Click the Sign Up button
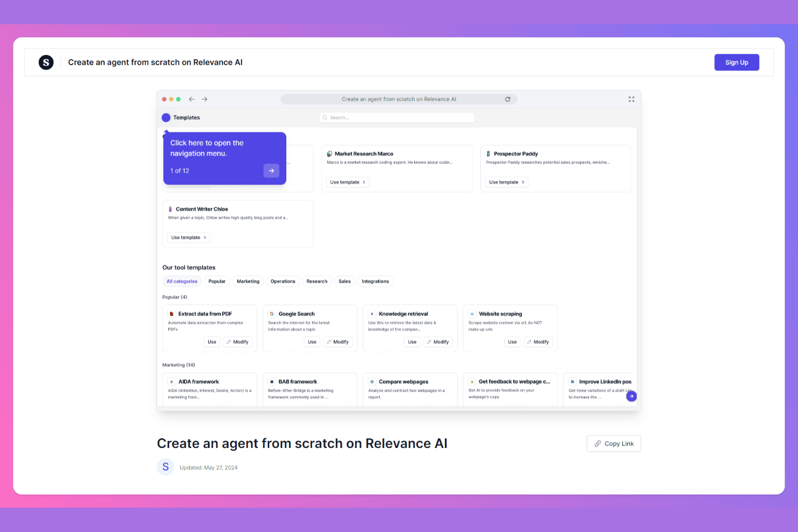The width and height of the screenshot is (798, 532). [x=737, y=63]
